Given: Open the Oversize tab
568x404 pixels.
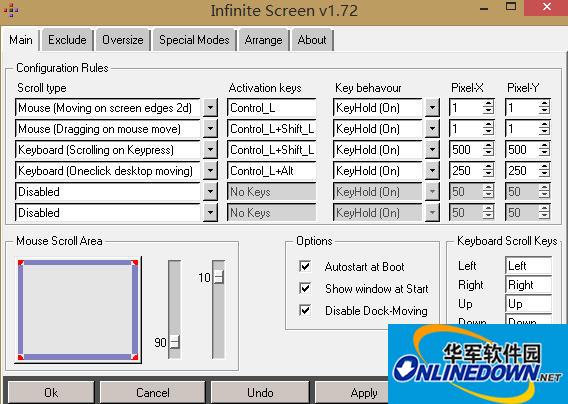Looking at the screenshot, I should [x=122, y=39].
